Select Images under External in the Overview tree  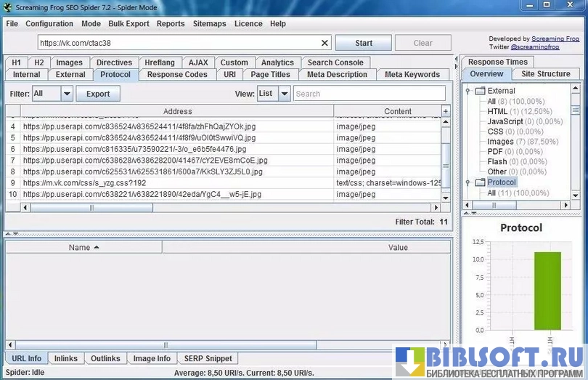pyautogui.click(x=500, y=142)
